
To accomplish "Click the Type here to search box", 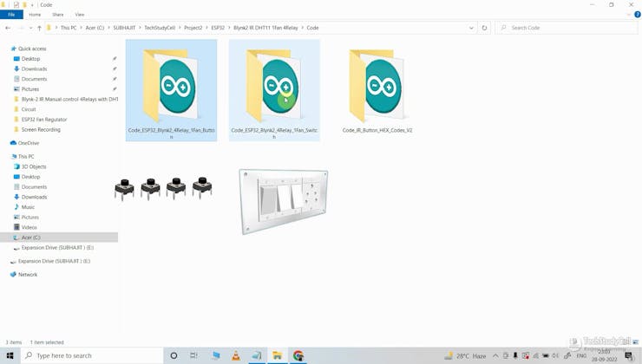I will 92,355.
